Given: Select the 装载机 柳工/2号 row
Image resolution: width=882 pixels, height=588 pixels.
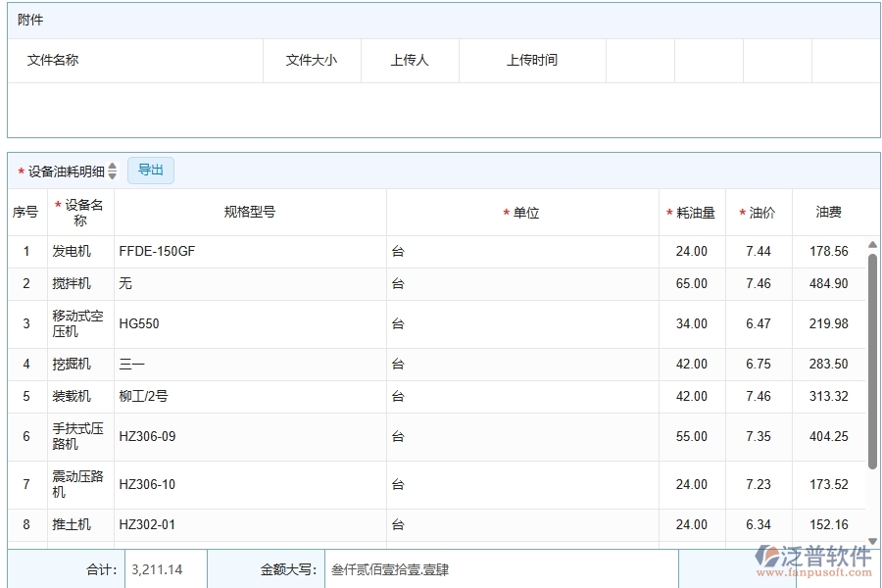Looking at the screenshot, I should 392,396.
